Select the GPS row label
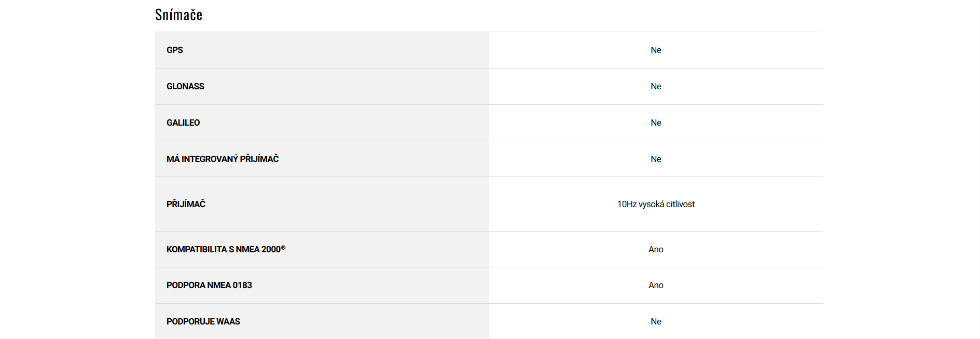The height and width of the screenshot is (339, 980). coord(175,50)
